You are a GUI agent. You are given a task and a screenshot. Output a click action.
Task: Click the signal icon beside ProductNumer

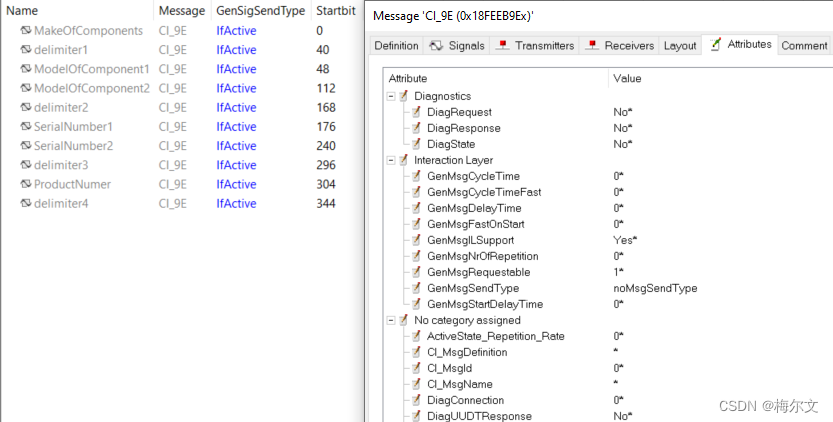[x=26, y=184]
